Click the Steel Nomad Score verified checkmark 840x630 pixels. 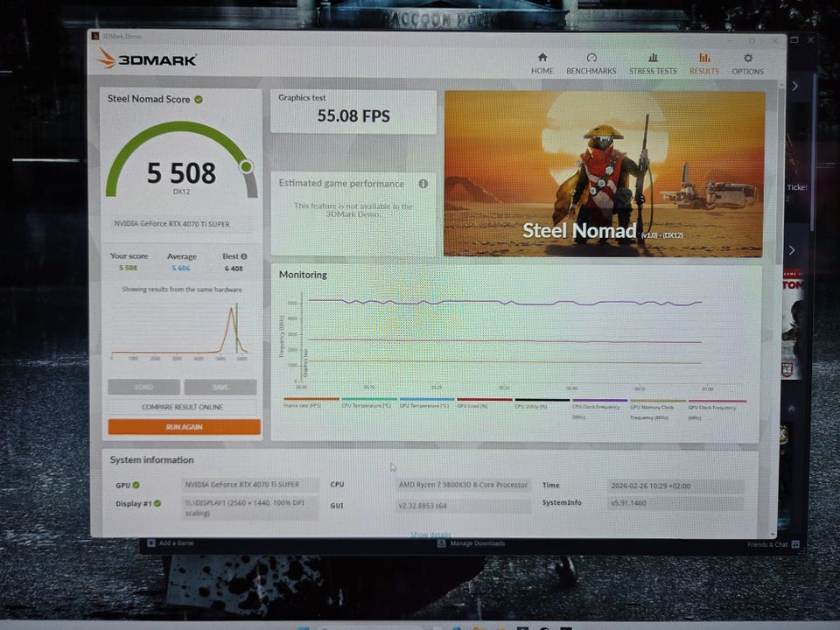coord(199,100)
